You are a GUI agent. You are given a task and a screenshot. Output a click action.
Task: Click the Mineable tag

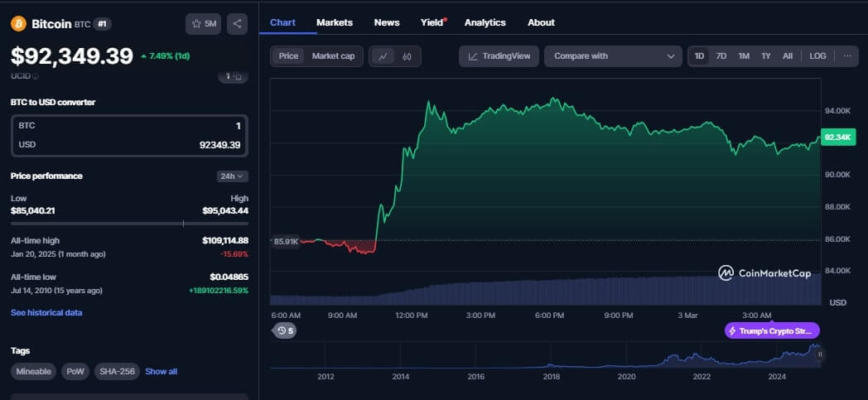click(x=33, y=372)
